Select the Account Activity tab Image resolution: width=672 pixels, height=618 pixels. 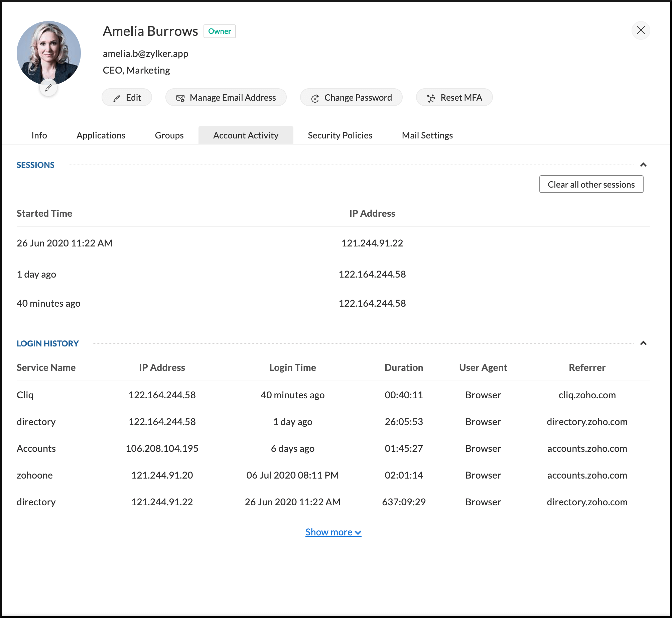click(246, 135)
